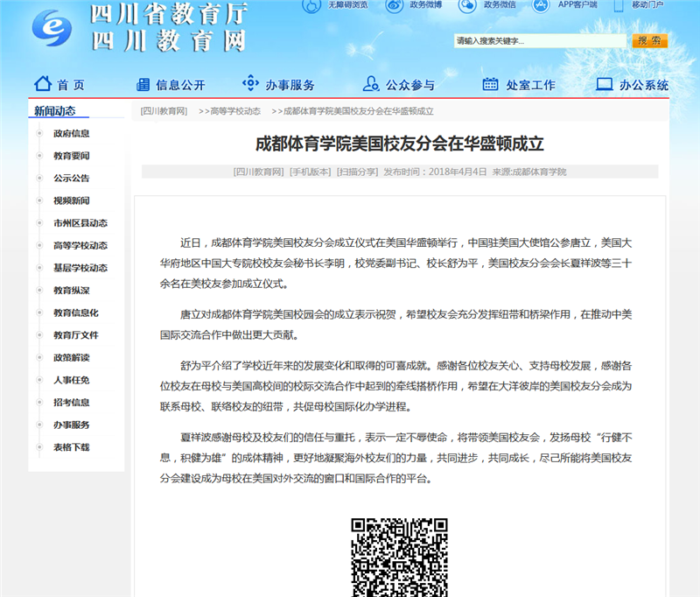Click the 新闻动态 sidebar heading
700x597 pixels.
tap(54, 111)
